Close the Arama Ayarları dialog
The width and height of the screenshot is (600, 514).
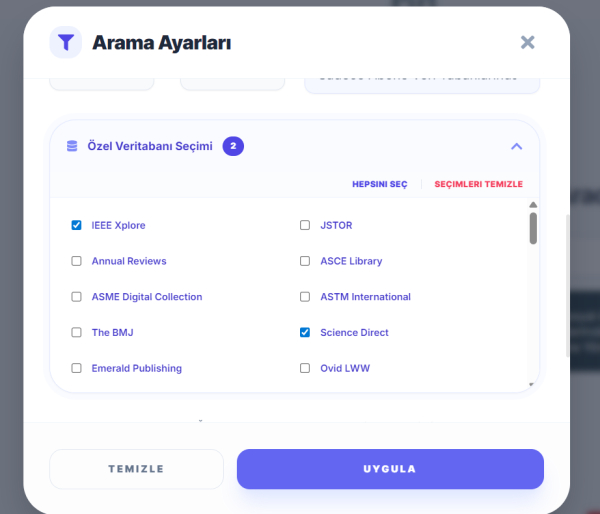pyautogui.click(x=528, y=42)
